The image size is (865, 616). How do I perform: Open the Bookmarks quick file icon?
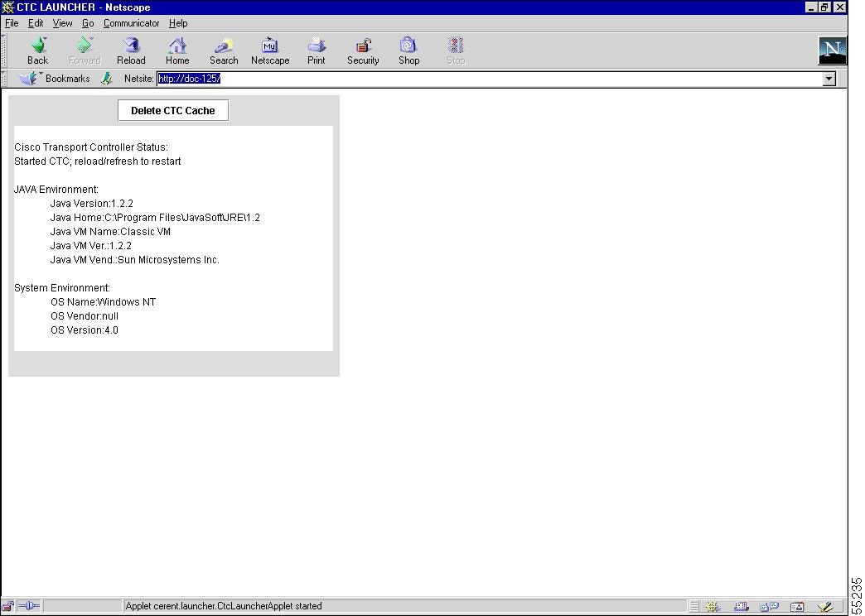coord(29,79)
